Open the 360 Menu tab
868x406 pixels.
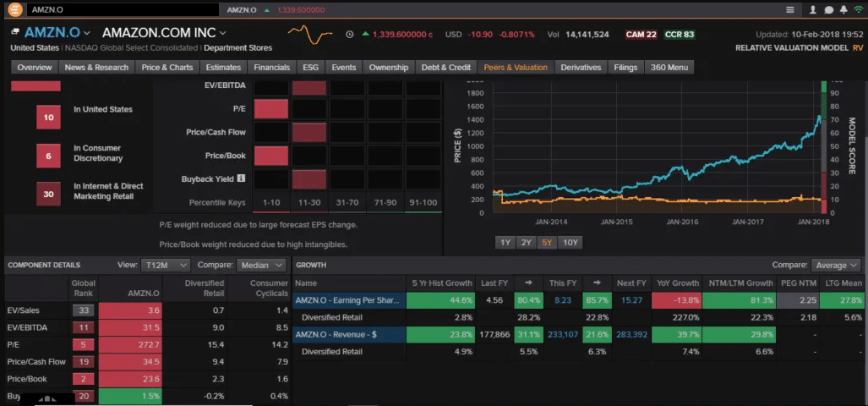click(669, 68)
